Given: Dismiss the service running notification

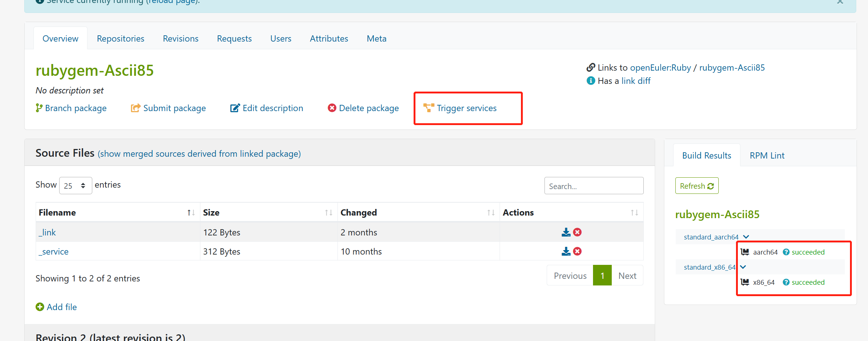Looking at the screenshot, I should [840, 2].
